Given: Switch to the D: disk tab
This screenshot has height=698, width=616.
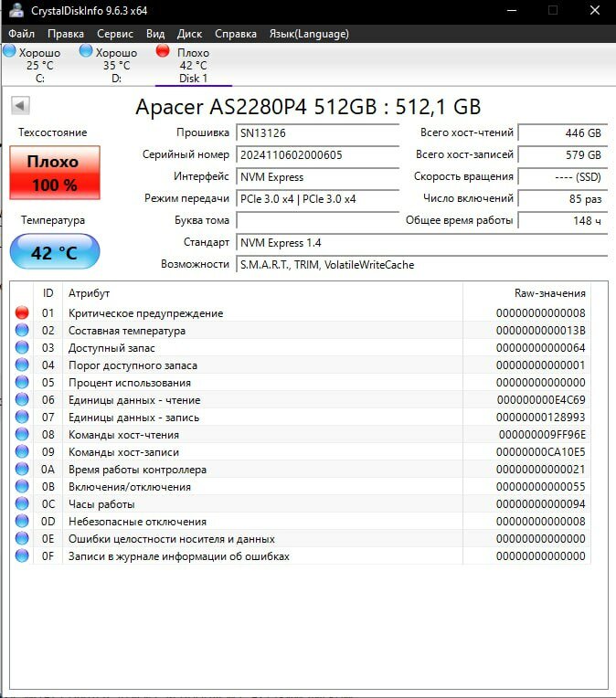Looking at the screenshot, I should (x=116, y=65).
